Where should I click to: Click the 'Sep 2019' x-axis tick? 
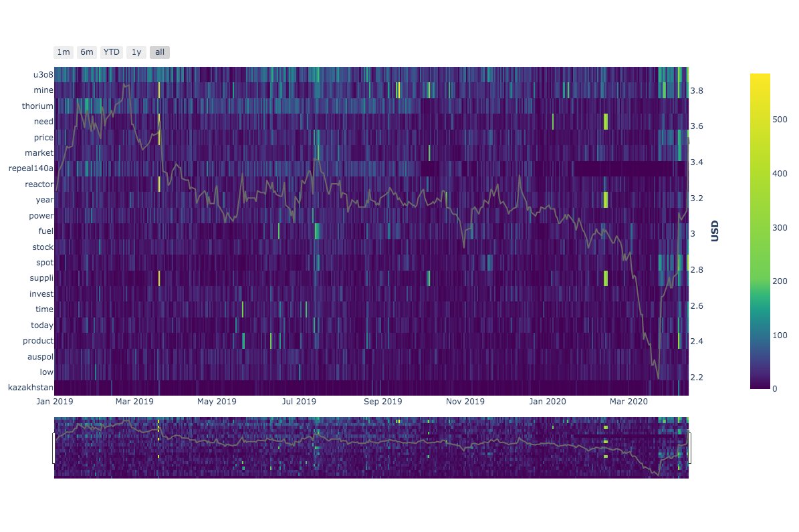382,402
